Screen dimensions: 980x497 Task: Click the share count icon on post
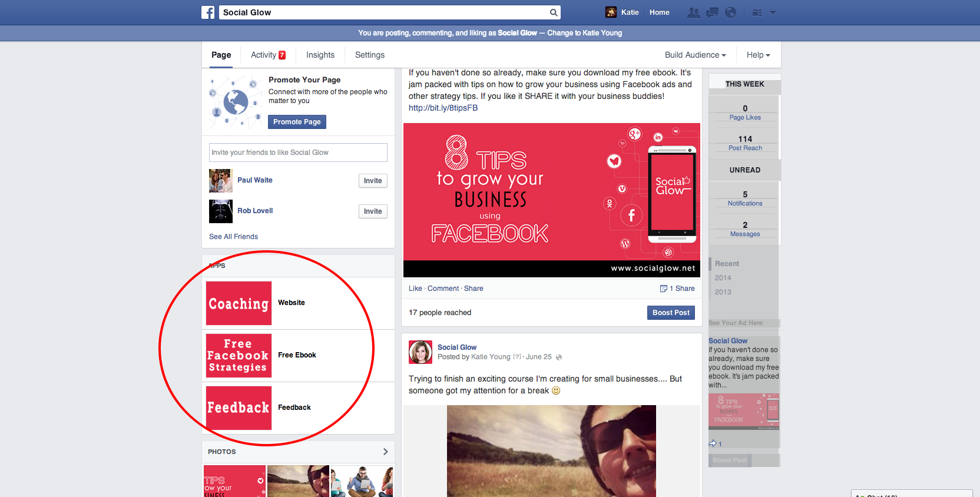[664, 289]
